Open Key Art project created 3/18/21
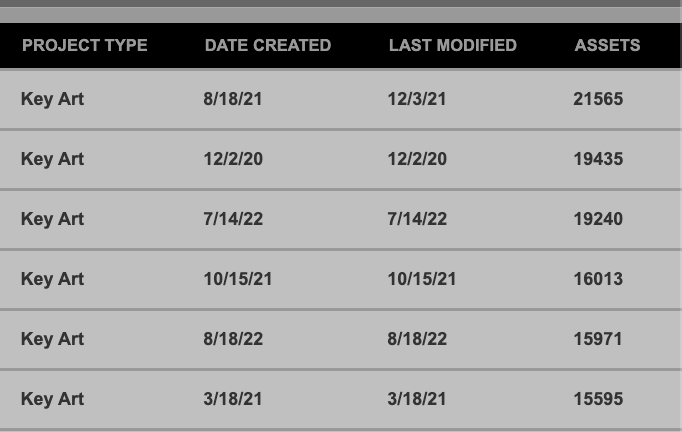 (52, 399)
